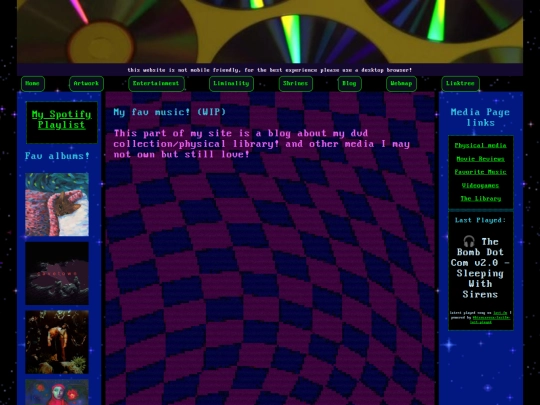
Task: Go to the Videogames link
Action: click(x=480, y=185)
